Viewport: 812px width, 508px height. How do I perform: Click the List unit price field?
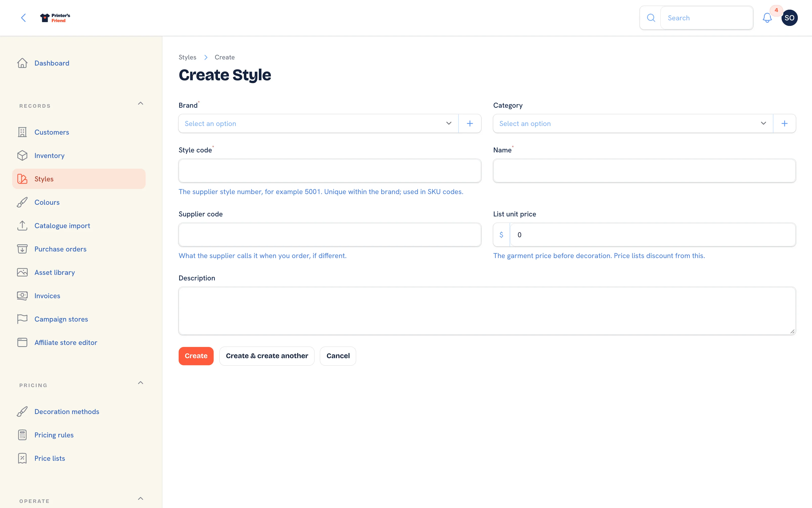tap(653, 234)
